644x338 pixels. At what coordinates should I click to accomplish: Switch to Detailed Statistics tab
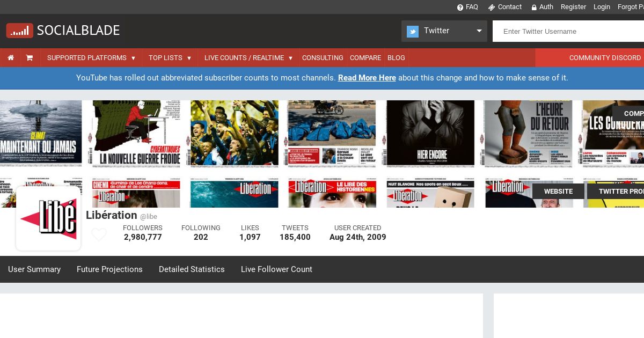click(192, 269)
